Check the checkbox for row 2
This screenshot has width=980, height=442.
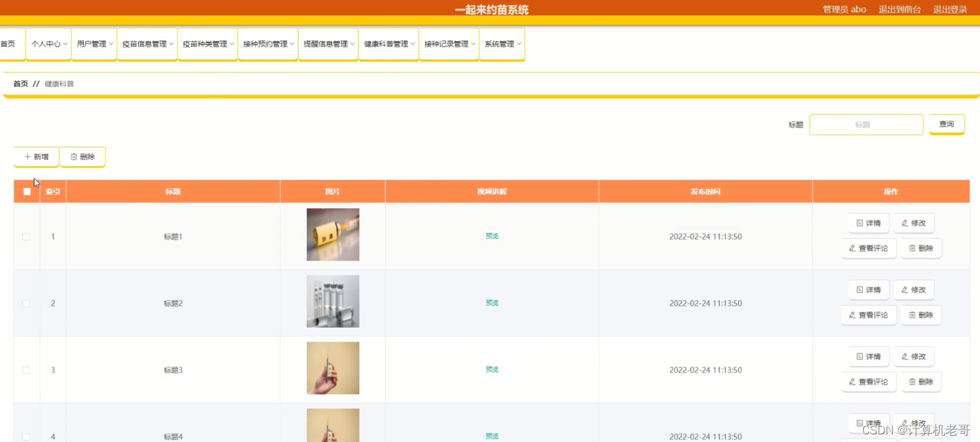(x=26, y=303)
